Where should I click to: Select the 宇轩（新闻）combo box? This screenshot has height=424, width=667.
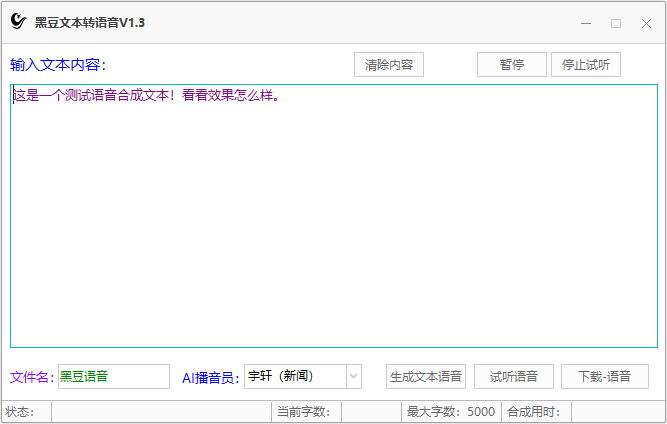coord(303,376)
